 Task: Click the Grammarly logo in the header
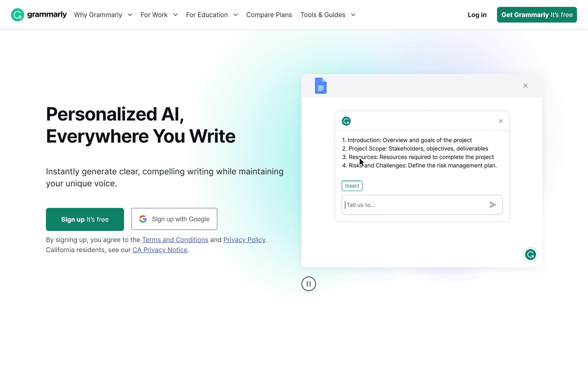39,15
